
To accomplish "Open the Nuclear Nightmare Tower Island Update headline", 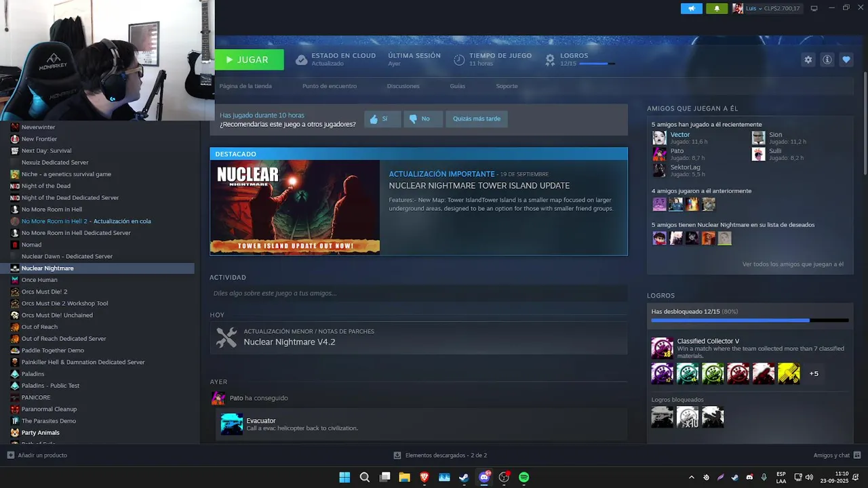I will point(479,186).
